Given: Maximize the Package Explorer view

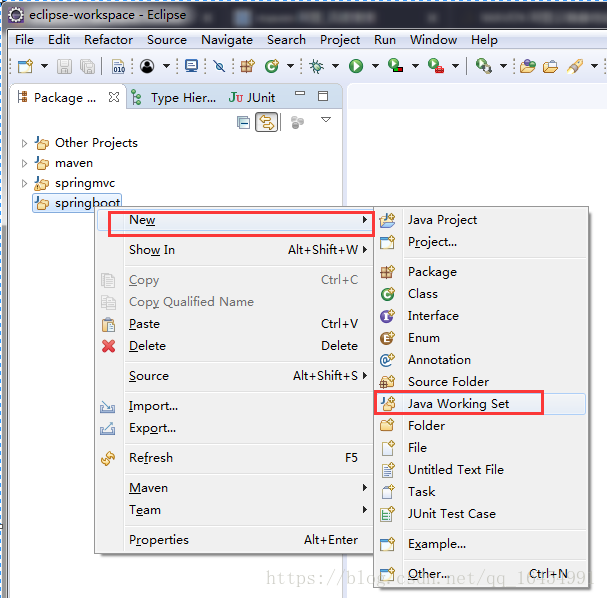Looking at the screenshot, I should (323, 96).
